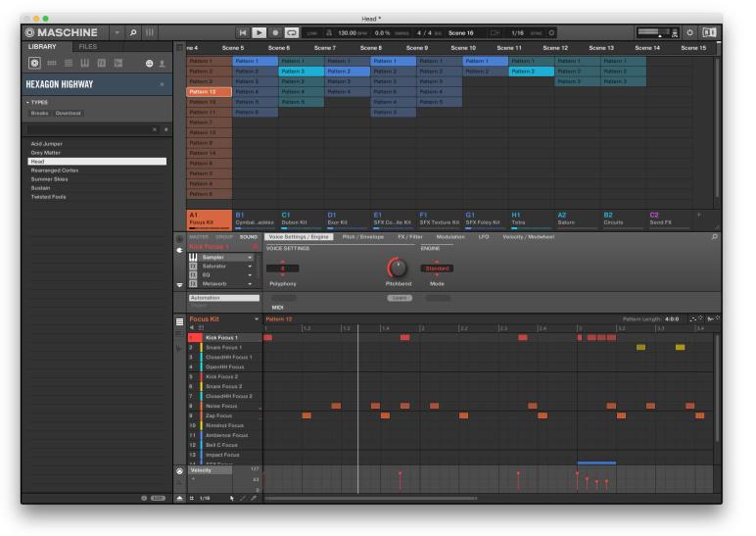Click the NI logo icon in header
This screenshot has height=536, width=756.
709,32
